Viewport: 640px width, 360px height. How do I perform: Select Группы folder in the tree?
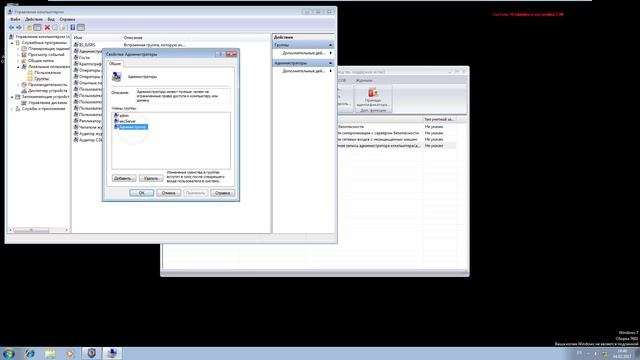coord(42,79)
